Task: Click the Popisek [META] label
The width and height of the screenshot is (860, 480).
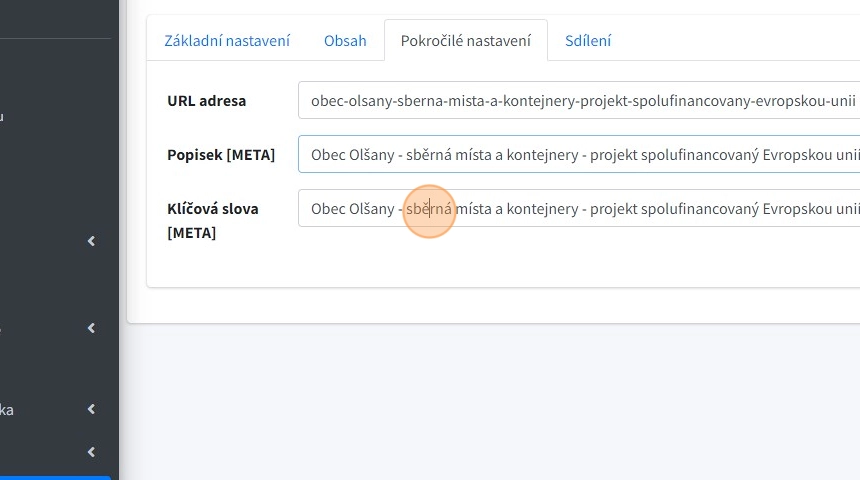Action: point(220,155)
